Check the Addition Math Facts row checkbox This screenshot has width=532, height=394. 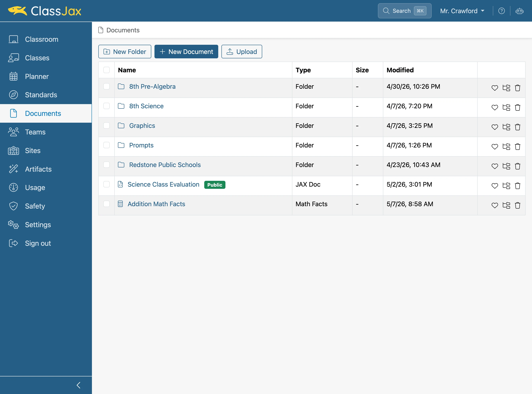(x=106, y=204)
